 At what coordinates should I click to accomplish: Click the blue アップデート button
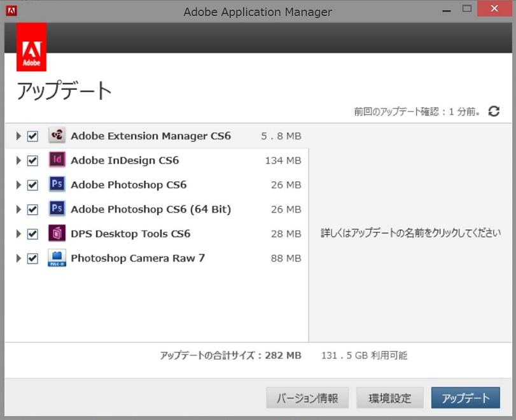pyautogui.click(x=466, y=398)
